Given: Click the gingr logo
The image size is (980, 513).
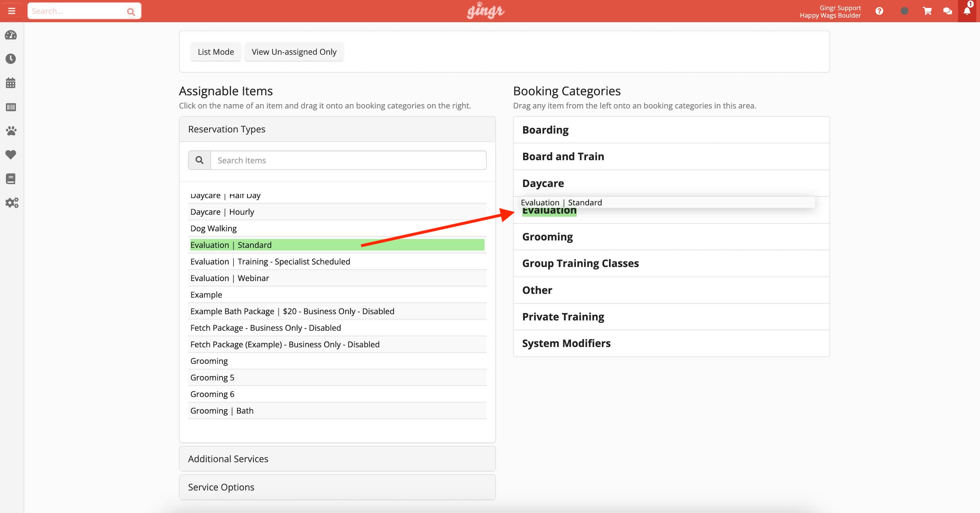Looking at the screenshot, I should 486,11.
